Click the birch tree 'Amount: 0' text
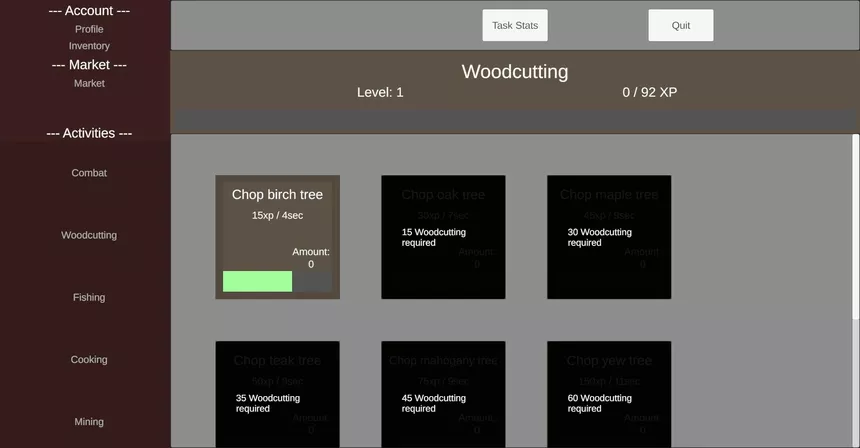This screenshot has height=448, width=860. [311, 258]
